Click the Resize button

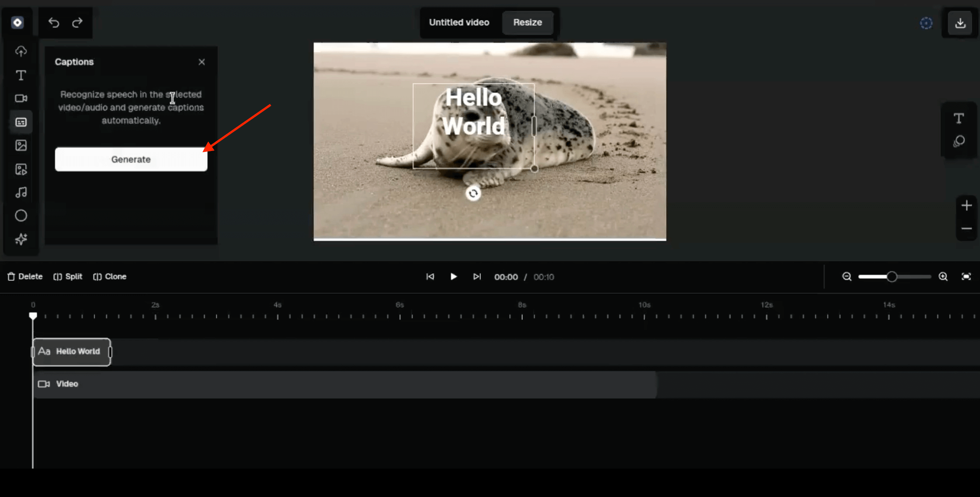pos(527,22)
